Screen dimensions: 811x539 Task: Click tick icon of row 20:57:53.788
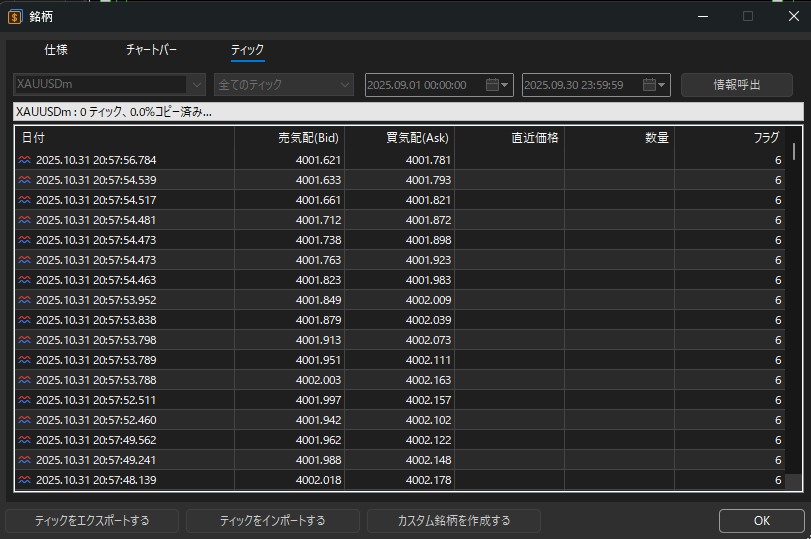(24, 380)
